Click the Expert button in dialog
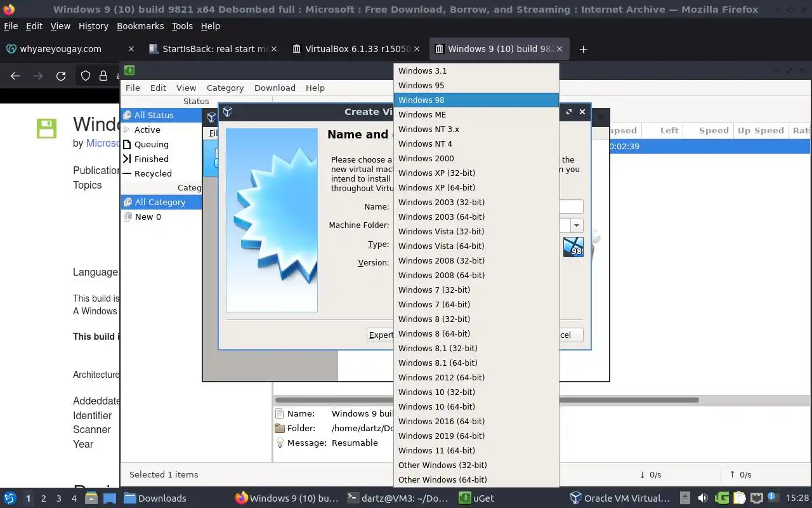The image size is (812, 508). (381, 335)
